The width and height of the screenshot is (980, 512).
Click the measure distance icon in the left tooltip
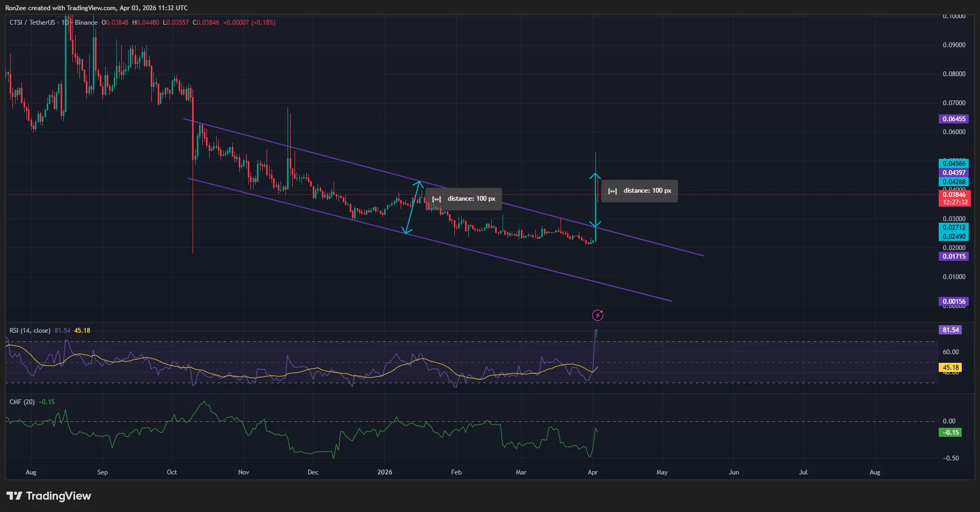pyautogui.click(x=437, y=198)
